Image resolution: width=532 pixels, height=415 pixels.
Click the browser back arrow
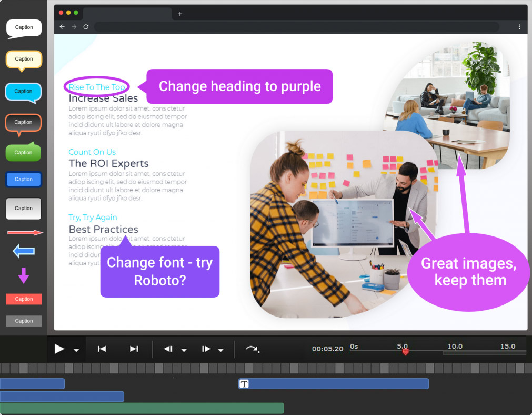pyautogui.click(x=62, y=26)
